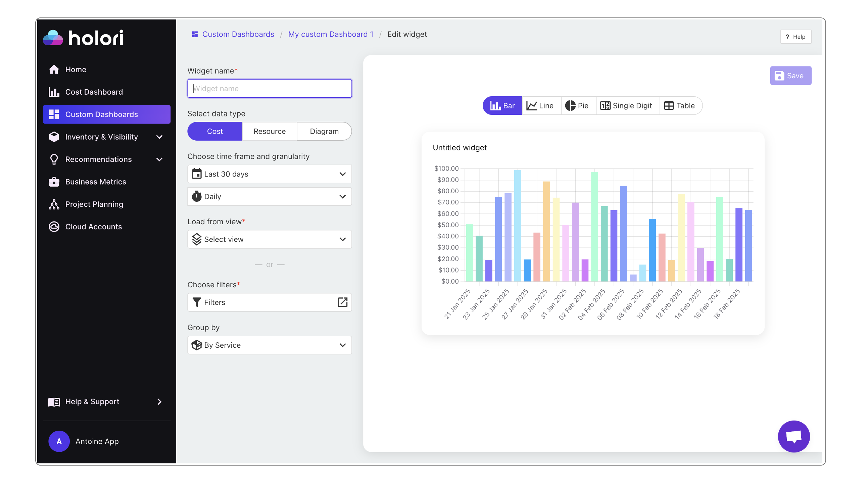Screen dimensions: 868x486
Task: Switch chart type to Pie
Action: (578, 106)
